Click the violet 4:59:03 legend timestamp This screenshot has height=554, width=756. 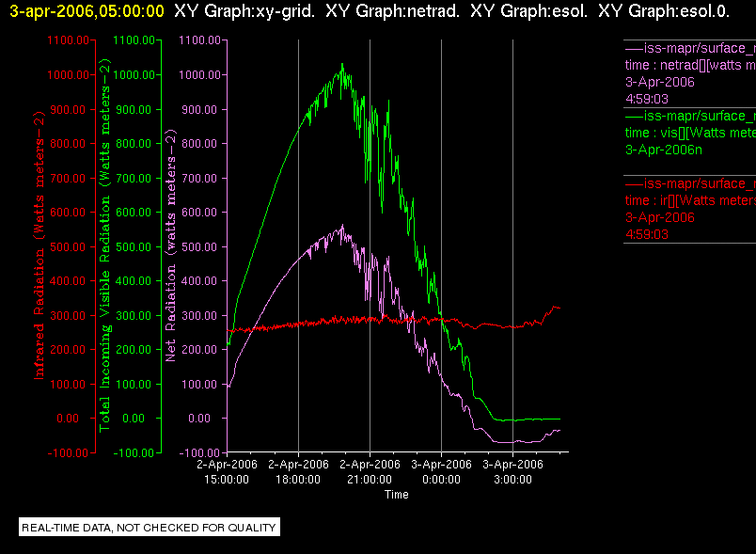[647, 99]
